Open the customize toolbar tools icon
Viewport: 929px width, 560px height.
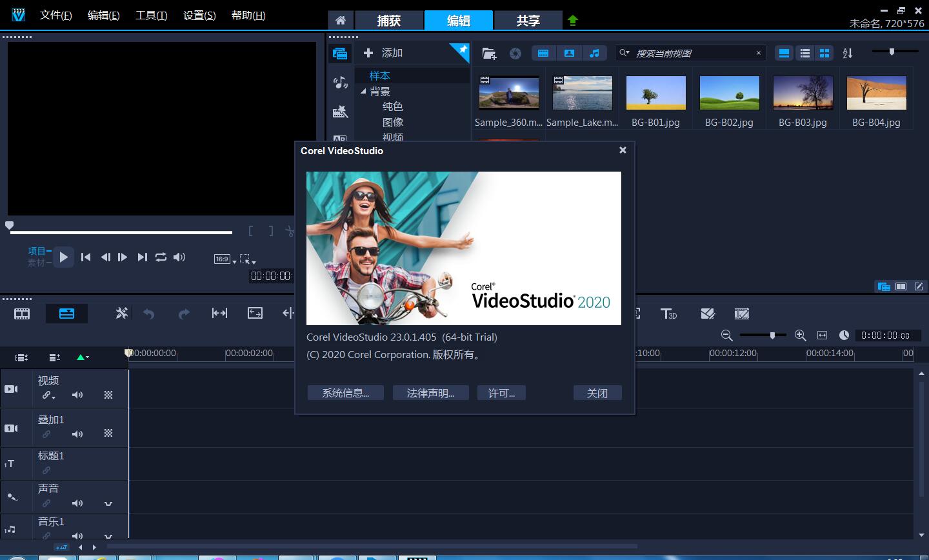(x=121, y=314)
